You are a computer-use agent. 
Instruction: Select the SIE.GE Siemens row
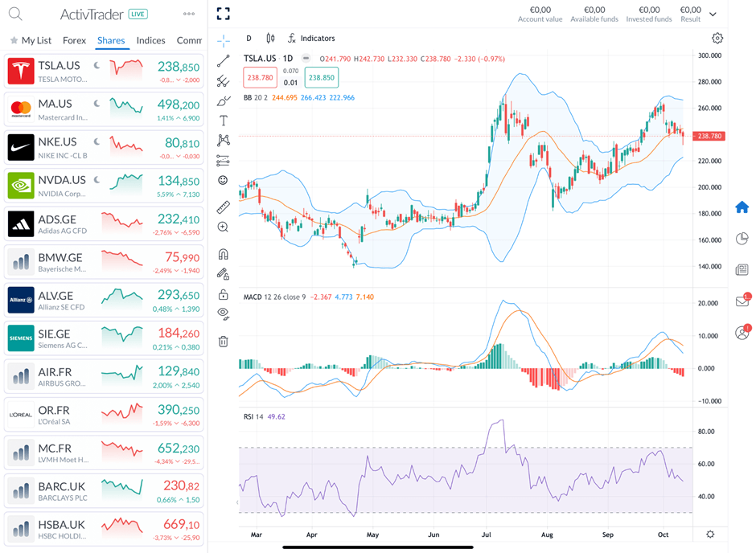click(x=104, y=338)
